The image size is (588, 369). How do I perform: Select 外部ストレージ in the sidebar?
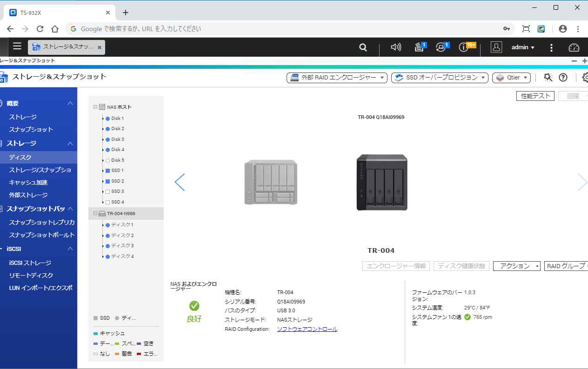28,195
